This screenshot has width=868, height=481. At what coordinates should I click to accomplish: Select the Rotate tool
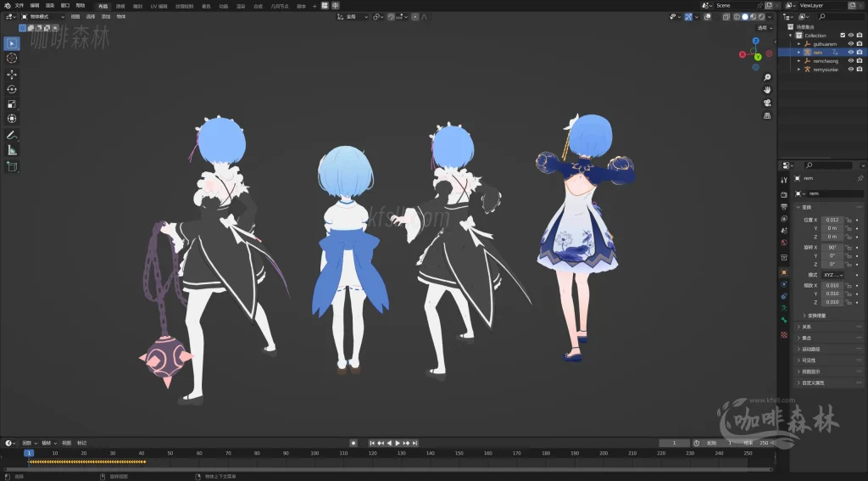tap(12, 89)
